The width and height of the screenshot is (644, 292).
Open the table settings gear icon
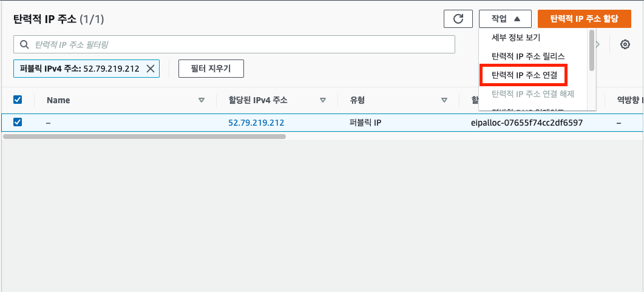click(x=625, y=44)
